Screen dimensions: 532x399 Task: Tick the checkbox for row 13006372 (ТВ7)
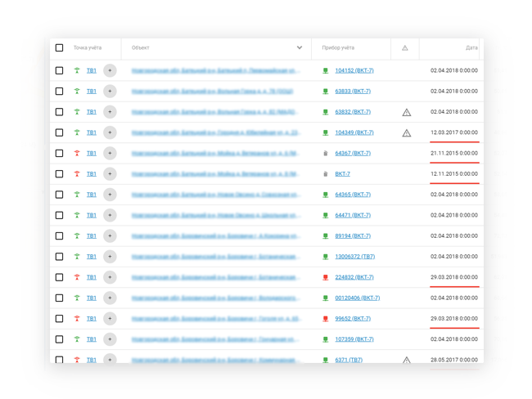tap(60, 257)
